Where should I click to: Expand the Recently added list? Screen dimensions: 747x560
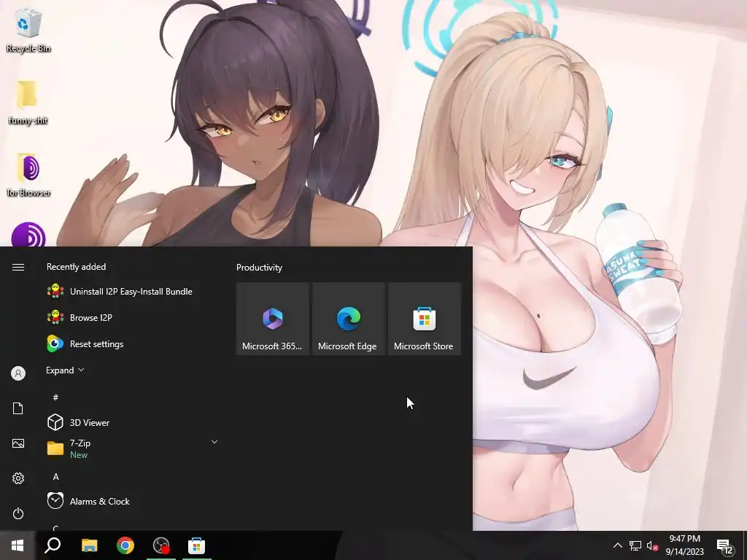tap(65, 370)
